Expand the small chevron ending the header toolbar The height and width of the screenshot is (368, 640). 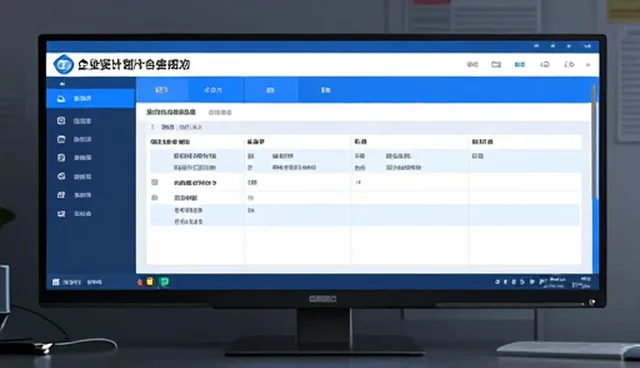coord(588,64)
